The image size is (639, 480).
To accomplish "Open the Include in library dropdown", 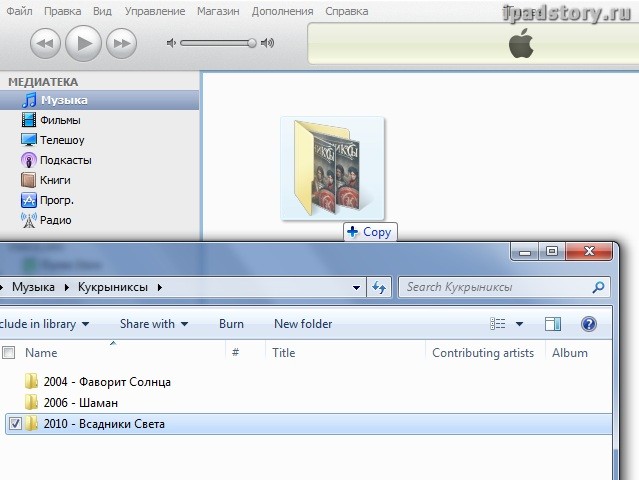I will [44, 324].
